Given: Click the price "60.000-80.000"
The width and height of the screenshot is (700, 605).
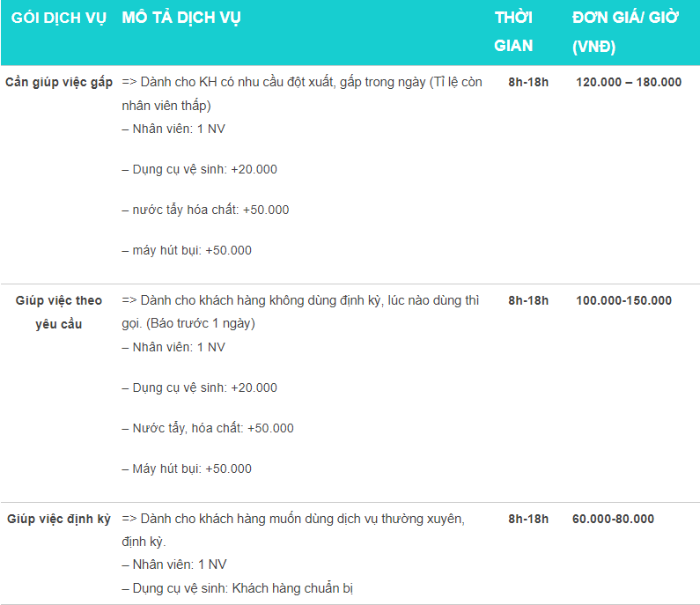Looking at the screenshot, I should (613, 519).
